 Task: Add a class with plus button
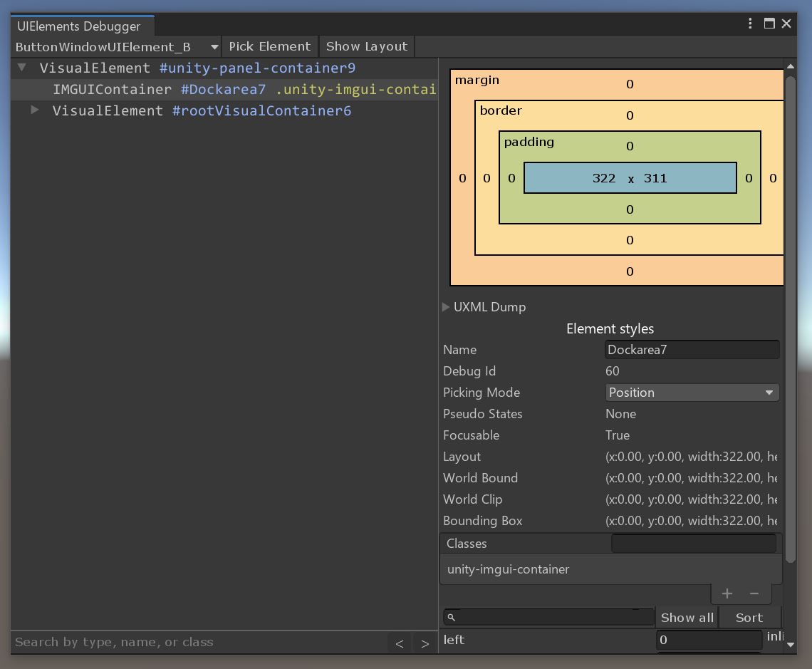coord(727,593)
